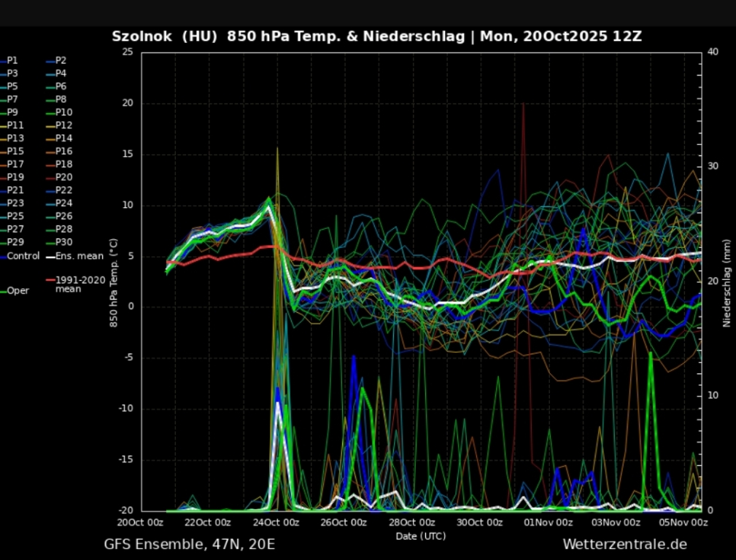Select the P30 legend entry

coord(63,242)
